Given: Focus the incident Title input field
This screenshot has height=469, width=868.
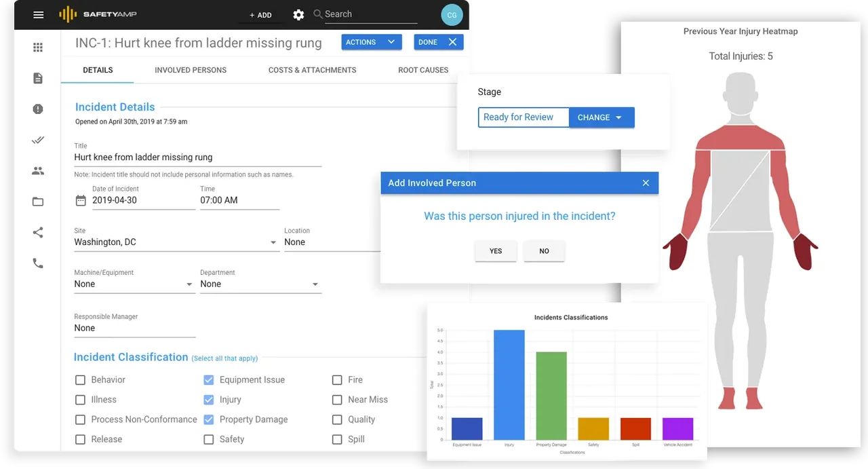Looking at the screenshot, I should pos(197,157).
